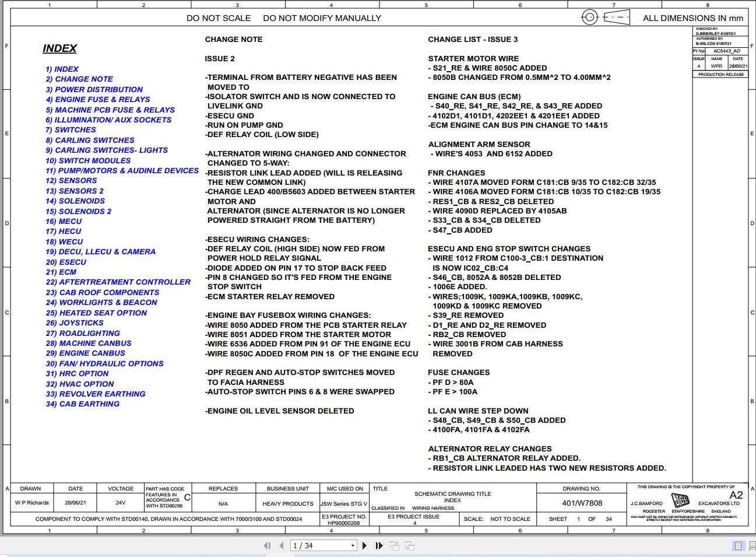Select single page view layout icon
Image resolution: width=756 pixels, height=557 pixels.
tap(738, 546)
